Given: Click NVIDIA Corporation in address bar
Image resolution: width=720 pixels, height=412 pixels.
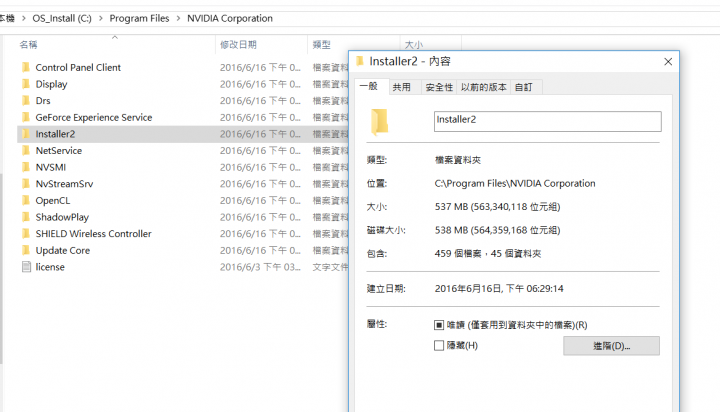Looking at the screenshot, I should coord(230,18).
